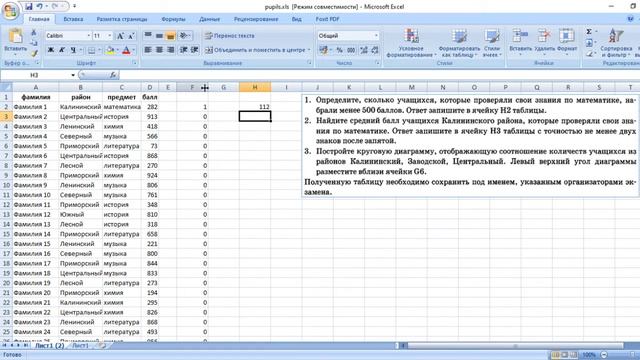
Task: Open the Разметка страницы tab
Action: click(122, 19)
